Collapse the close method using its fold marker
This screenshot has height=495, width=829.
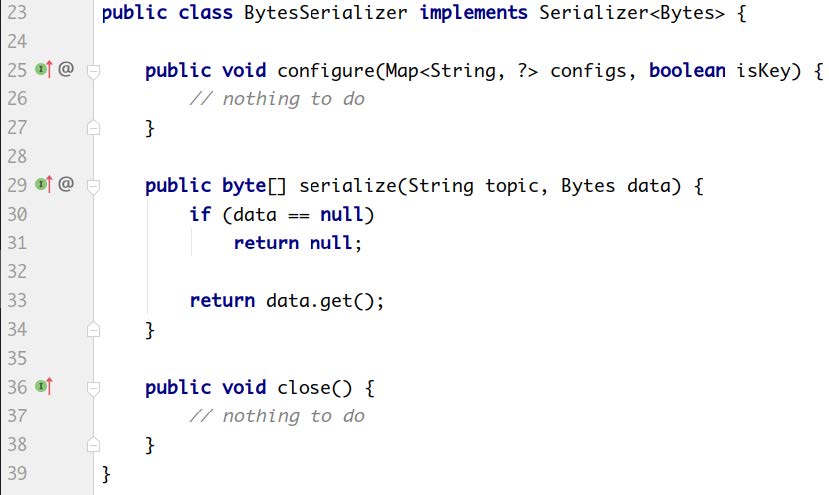pos(94,387)
